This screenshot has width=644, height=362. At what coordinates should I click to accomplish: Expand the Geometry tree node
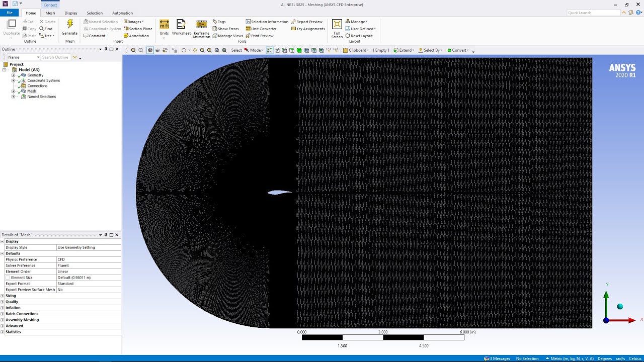coord(13,75)
